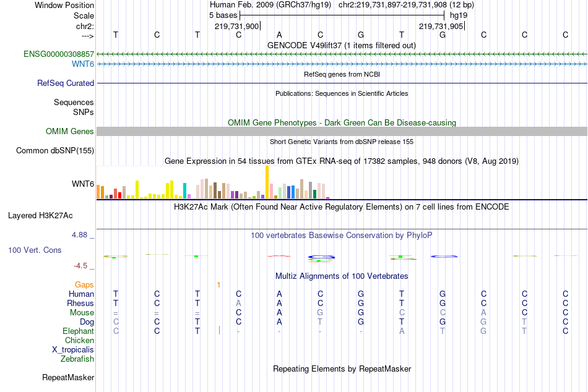The image size is (588, 392).
Task: Click the '4.88' PhyloP upper scale value
Action: click(x=79, y=235)
